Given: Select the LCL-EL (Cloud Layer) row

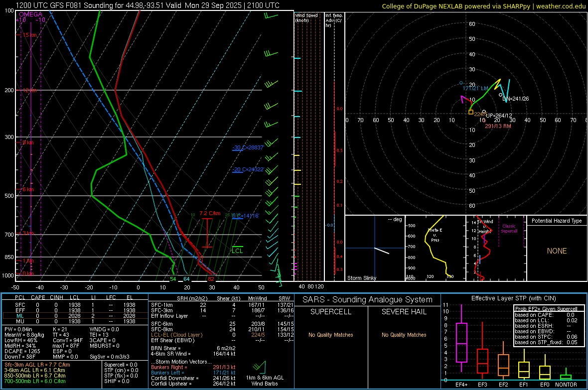Looking at the screenshot, I should (222, 335).
